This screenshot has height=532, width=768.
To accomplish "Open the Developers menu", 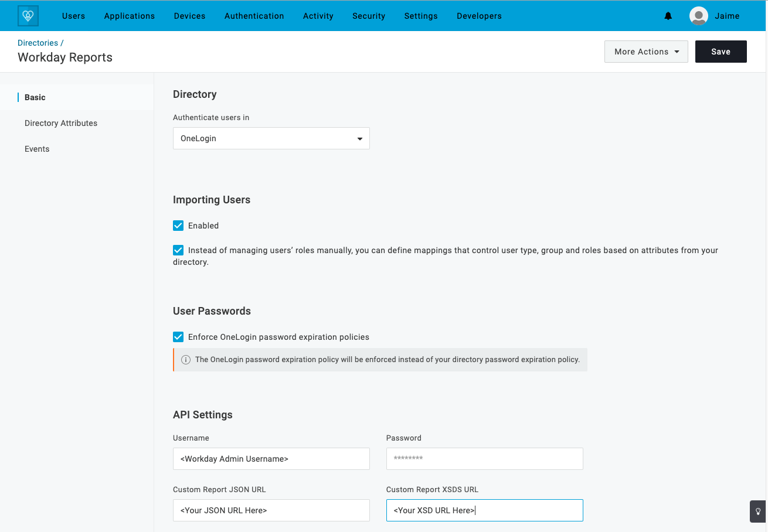I will click(x=479, y=16).
